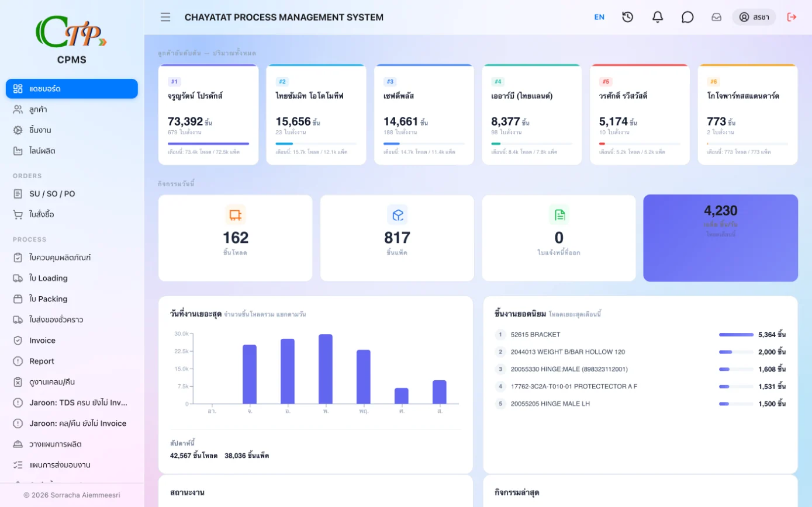Click the tallest chart bar for พ.
The image size is (812, 507).
(x=326, y=369)
